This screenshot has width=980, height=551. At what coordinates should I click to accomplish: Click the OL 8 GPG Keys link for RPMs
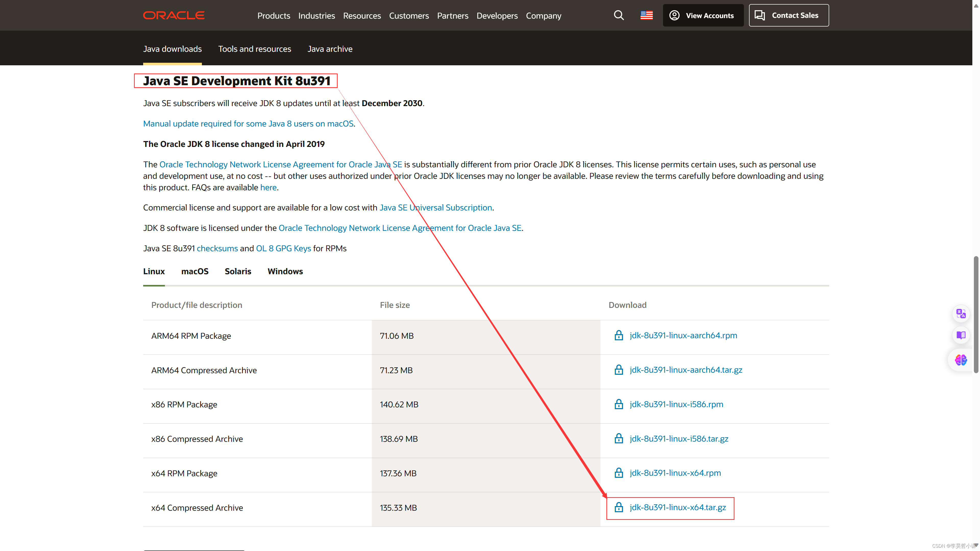pyautogui.click(x=283, y=248)
